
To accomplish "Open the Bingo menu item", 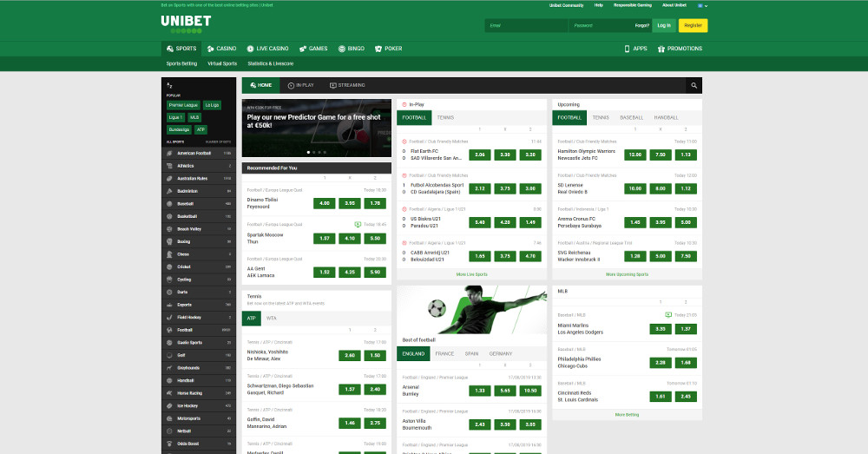I will point(352,49).
